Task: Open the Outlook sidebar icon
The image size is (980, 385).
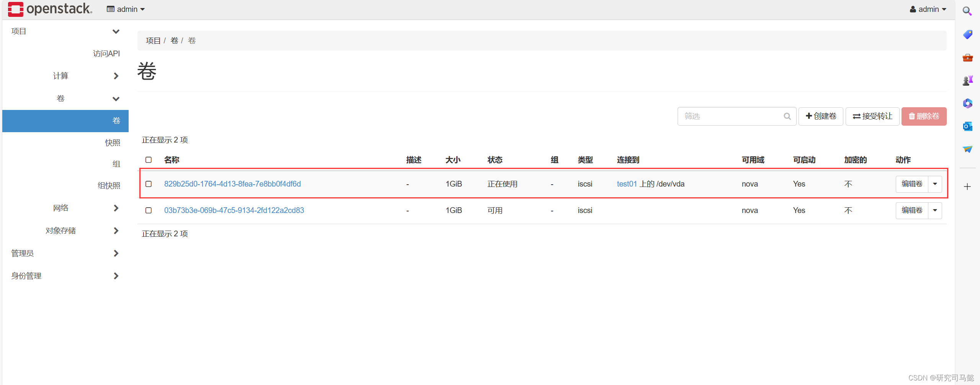Action: [967, 126]
